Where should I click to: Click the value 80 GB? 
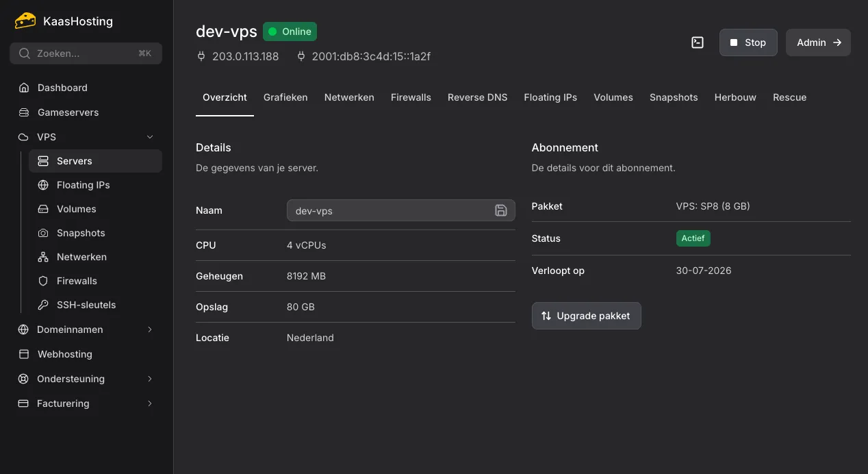[x=301, y=307]
